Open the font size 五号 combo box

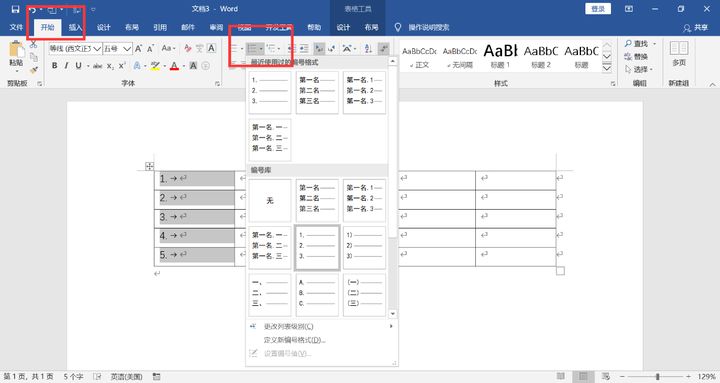118,48
